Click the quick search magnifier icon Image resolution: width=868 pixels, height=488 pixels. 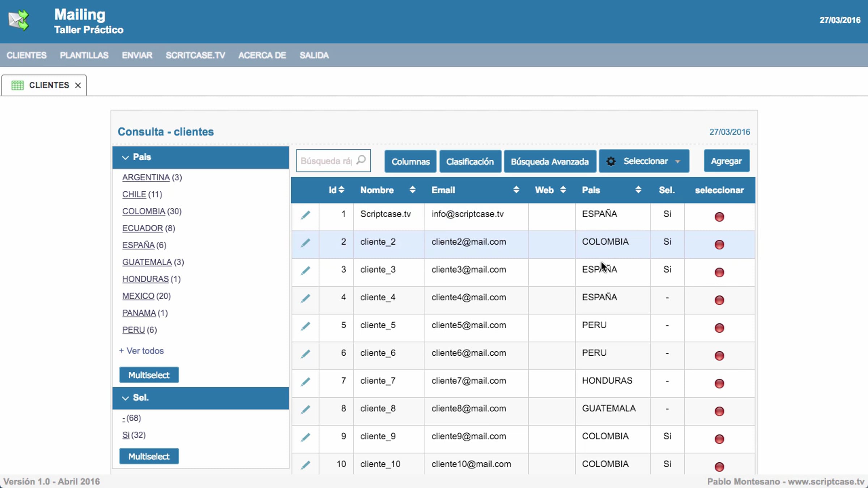[x=361, y=160]
